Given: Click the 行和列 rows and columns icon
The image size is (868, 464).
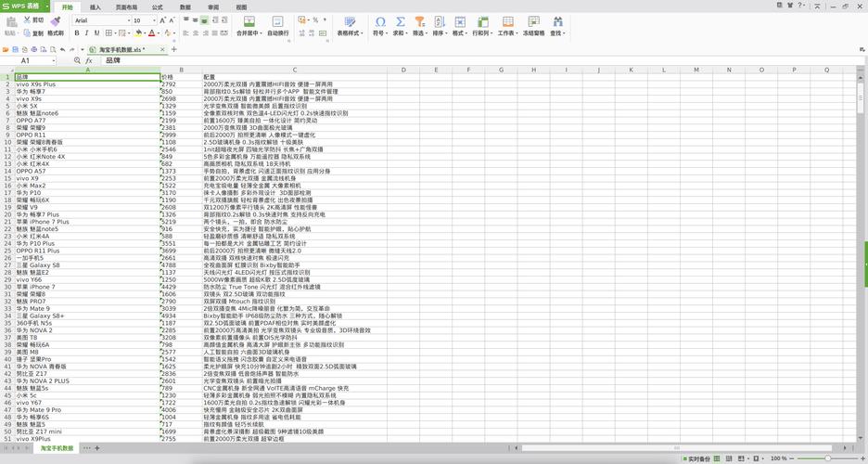Looking at the screenshot, I should coord(483,21).
